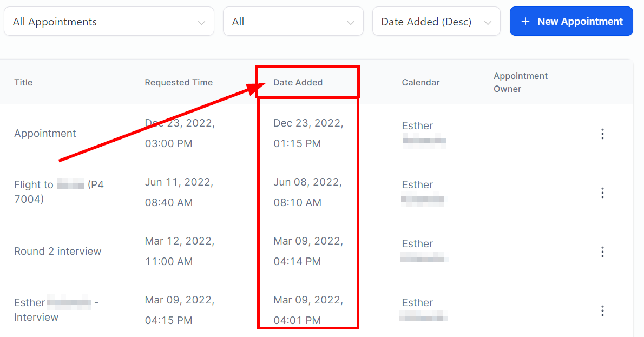This screenshot has width=644, height=337.
Task: Open three-dot menu for Flight row
Action: point(602,193)
